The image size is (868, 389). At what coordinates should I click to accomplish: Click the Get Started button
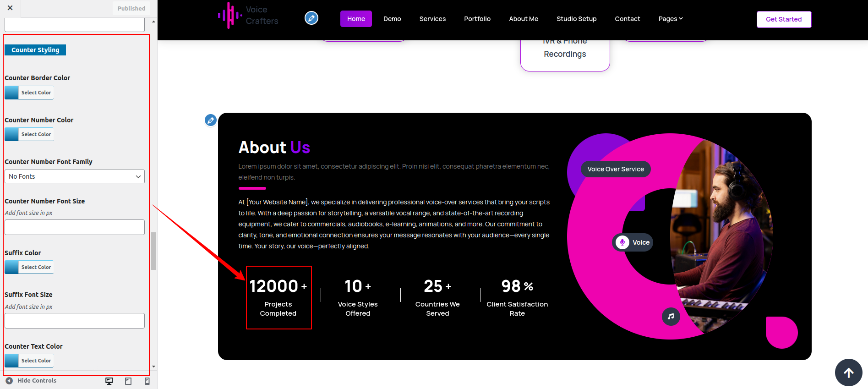click(783, 19)
